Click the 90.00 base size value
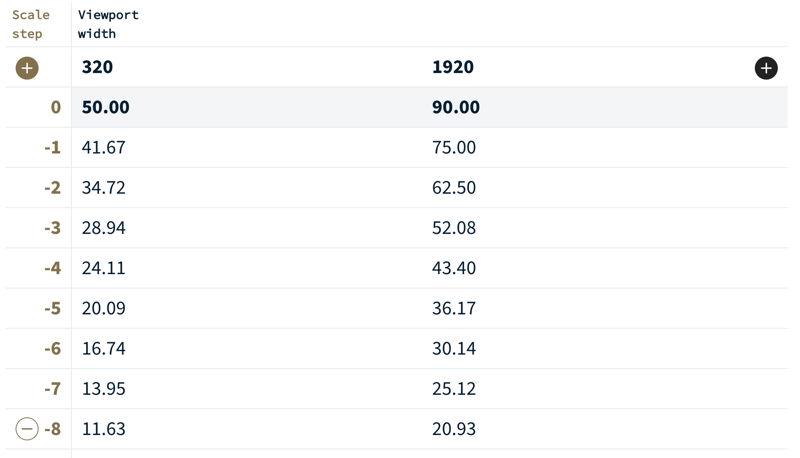800x458 pixels. (x=456, y=107)
